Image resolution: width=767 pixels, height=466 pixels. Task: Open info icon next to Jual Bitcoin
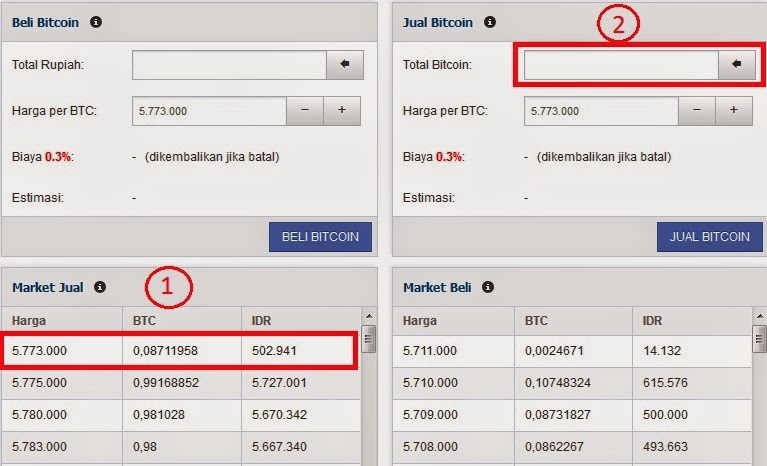click(490, 22)
